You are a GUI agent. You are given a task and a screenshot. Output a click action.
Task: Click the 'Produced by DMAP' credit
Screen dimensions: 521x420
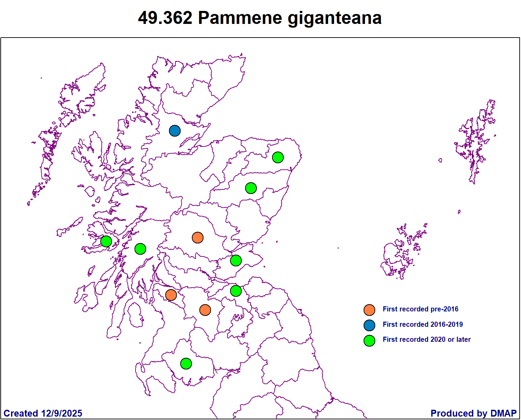click(474, 414)
